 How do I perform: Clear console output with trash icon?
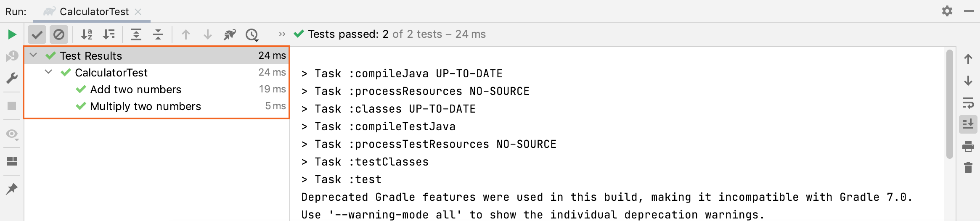click(968, 168)
